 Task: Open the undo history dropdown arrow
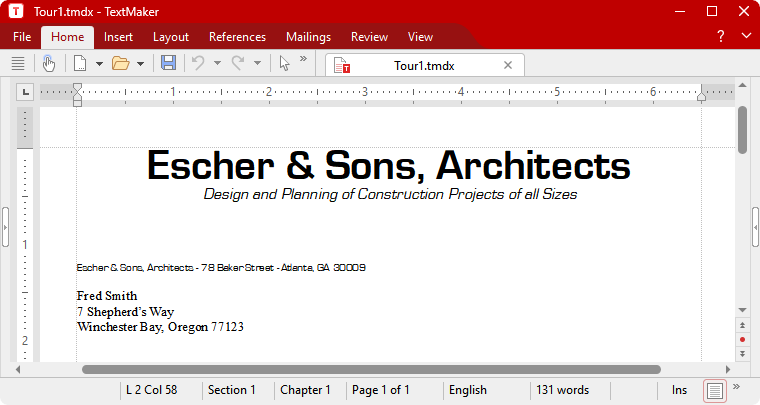tap(217, 63)
